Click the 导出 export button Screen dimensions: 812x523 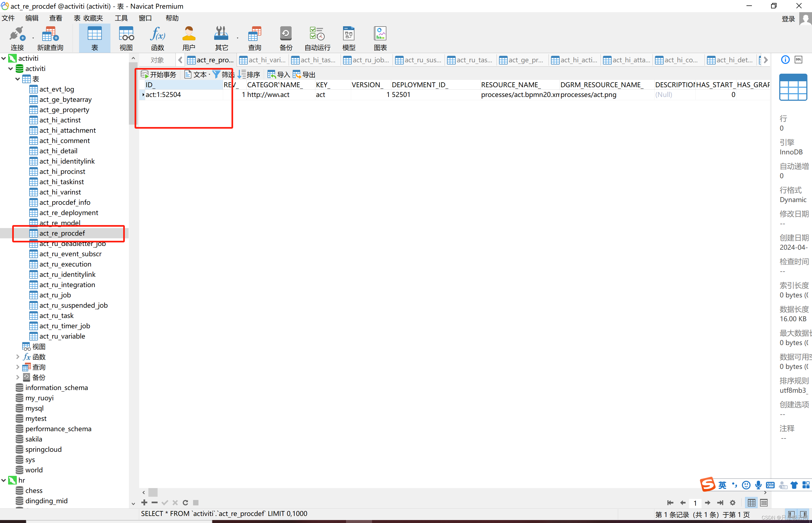coord(304,74)
